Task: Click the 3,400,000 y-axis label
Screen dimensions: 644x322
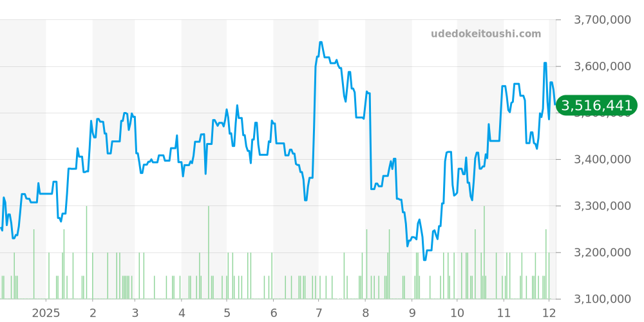Action: click(x=602, y=160)
